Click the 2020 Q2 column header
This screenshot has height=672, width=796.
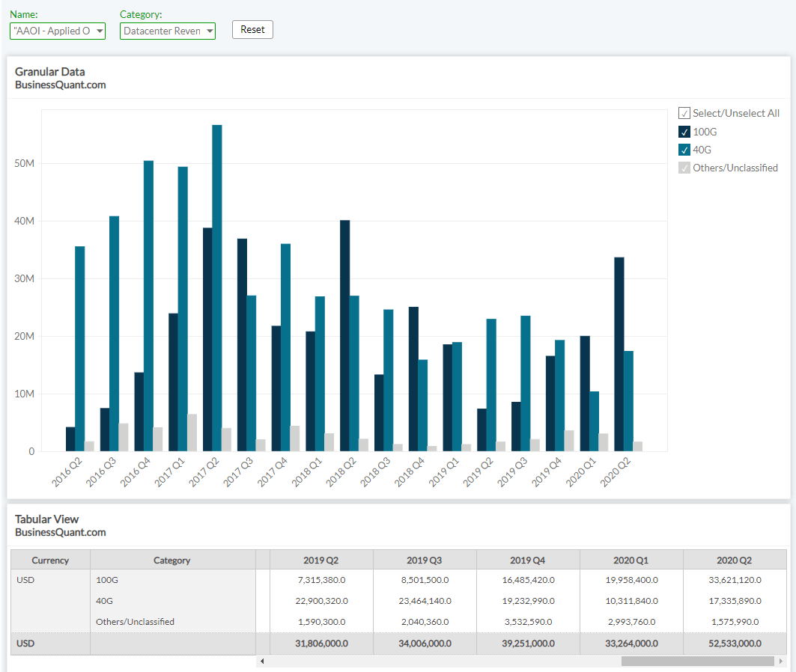[734, 560]
